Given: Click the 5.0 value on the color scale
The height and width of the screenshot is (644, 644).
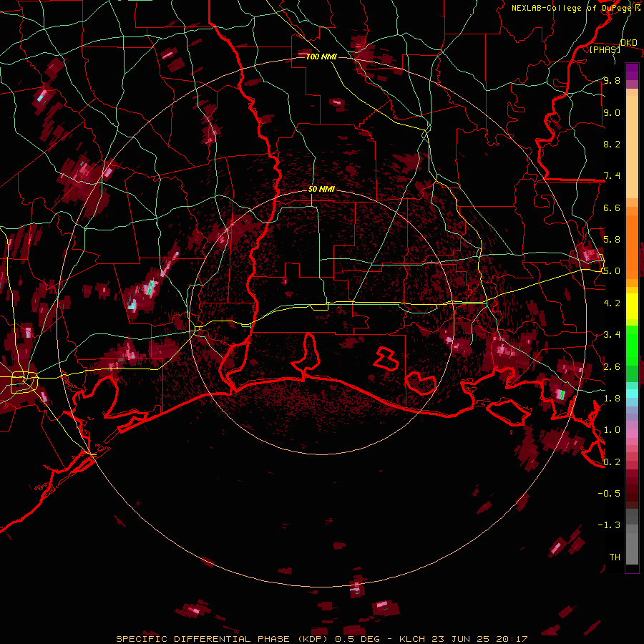Looking at the screenshot, I should pyautogui.click(x=612, y=271).
